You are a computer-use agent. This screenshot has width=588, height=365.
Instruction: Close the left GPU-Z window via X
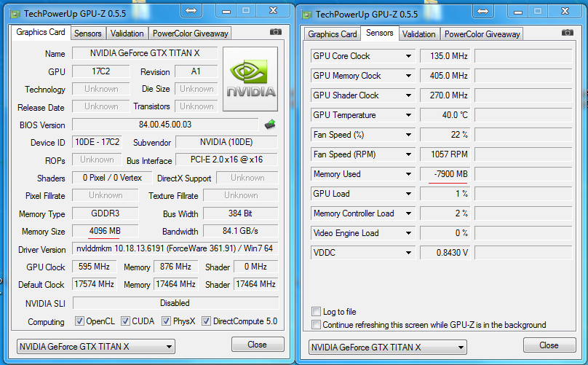tap(274, 11)
